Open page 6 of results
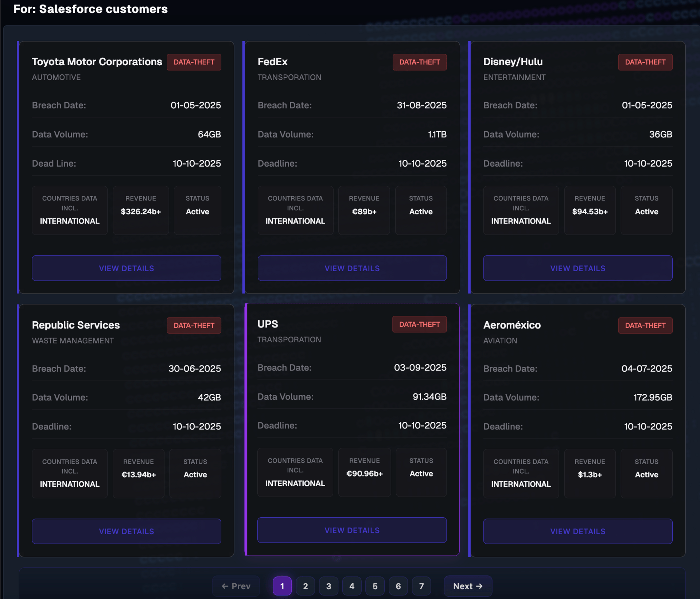This screenshot has height=599, width=700. [398, 586]
